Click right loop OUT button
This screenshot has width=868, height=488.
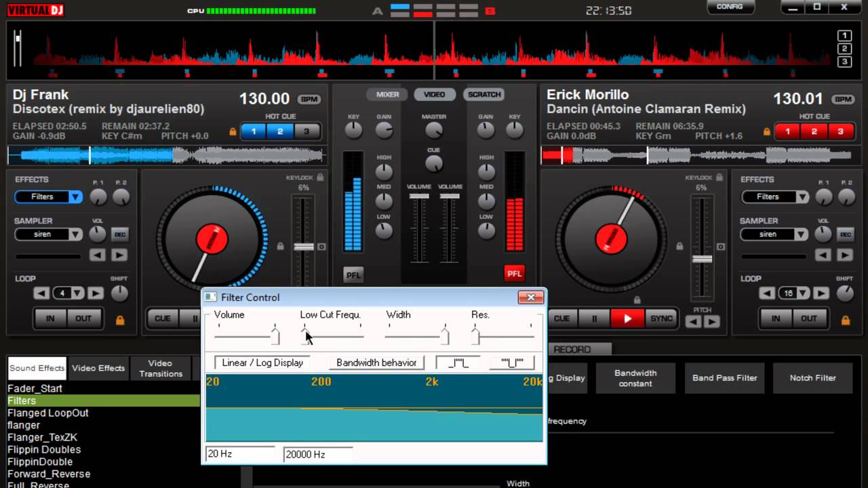tap(809, 318)
